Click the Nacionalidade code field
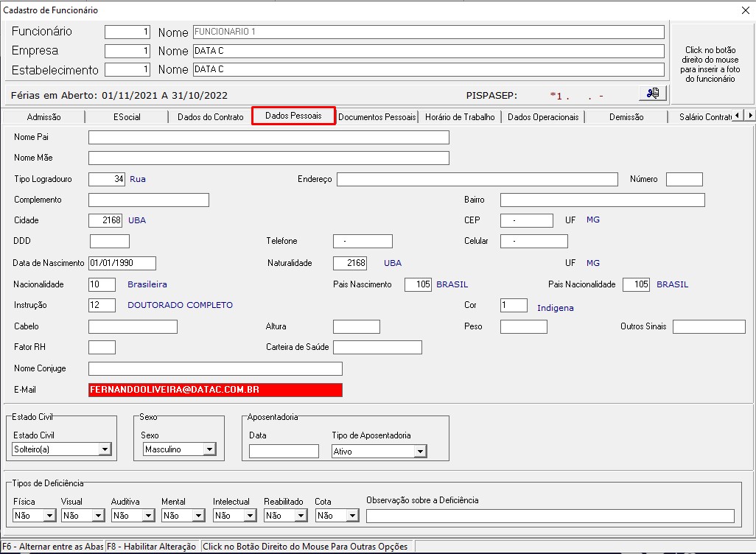756x554 pixels. [102, 284]
